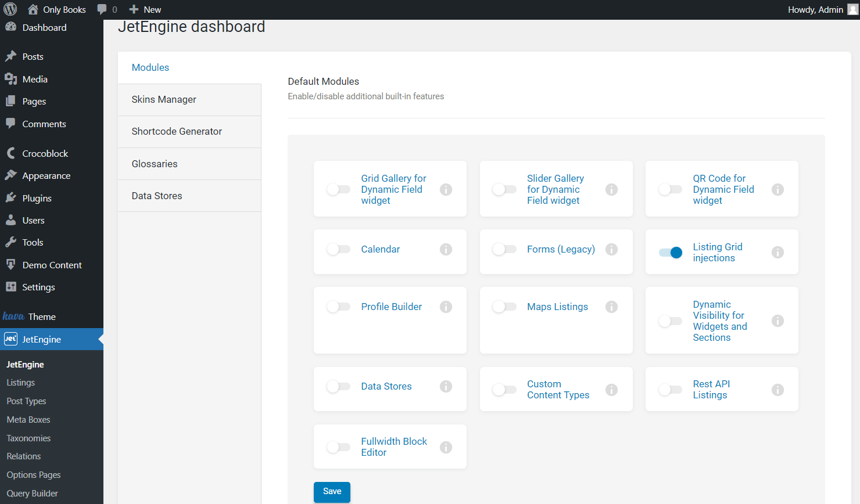Click the JetEngine logo icon in sidebar

pos(10,339)
